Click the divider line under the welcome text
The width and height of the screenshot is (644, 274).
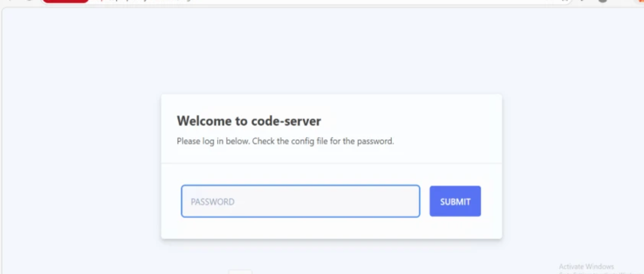coord(332,163)
